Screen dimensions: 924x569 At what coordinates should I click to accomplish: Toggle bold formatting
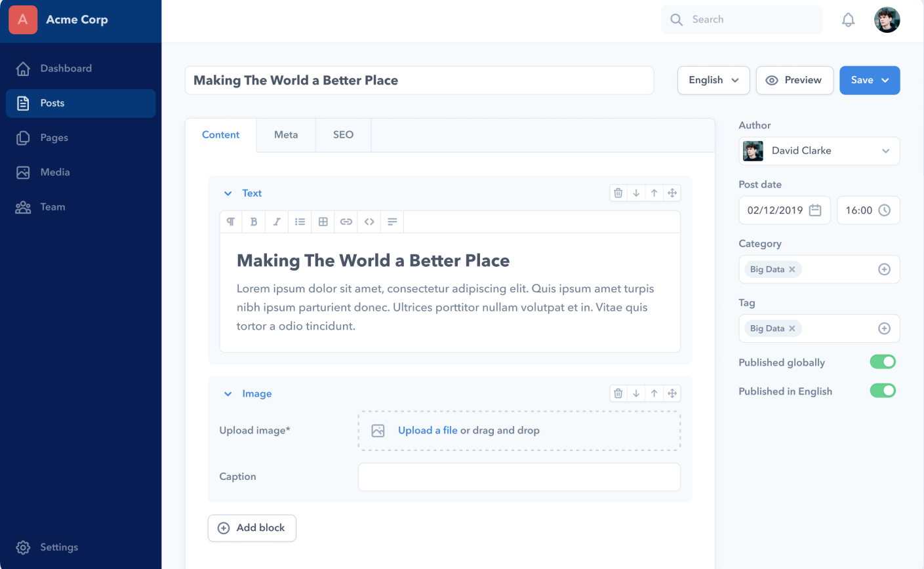point(254,222)
